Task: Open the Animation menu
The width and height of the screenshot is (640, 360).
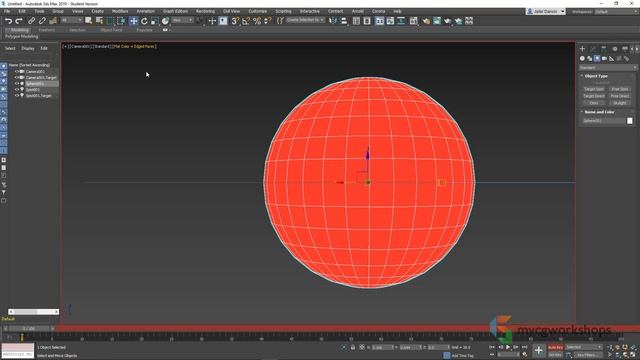Action: [x=145, y=11]
